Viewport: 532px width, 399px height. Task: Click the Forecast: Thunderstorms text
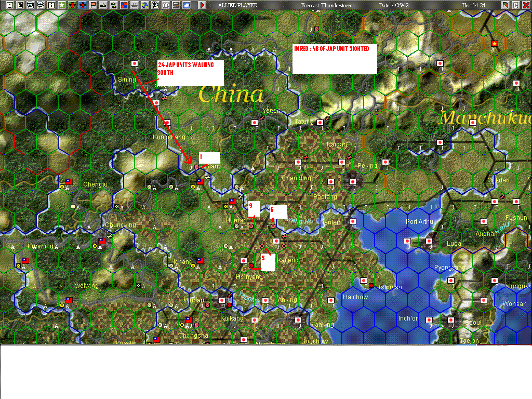327,5
